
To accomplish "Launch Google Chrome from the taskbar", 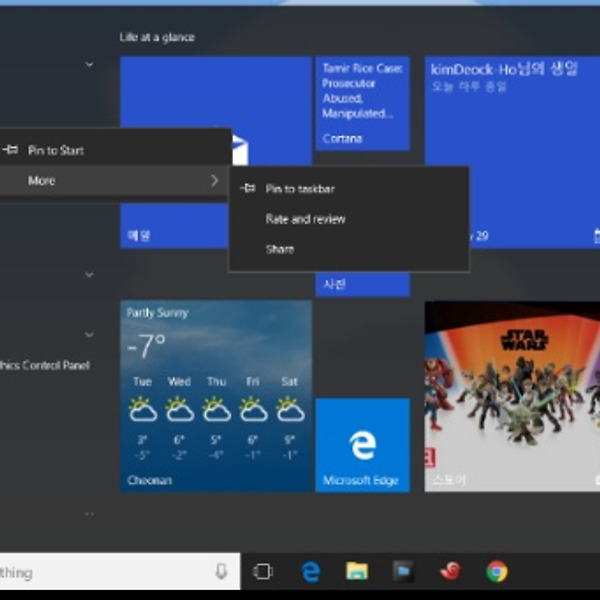I will point(497,572).
